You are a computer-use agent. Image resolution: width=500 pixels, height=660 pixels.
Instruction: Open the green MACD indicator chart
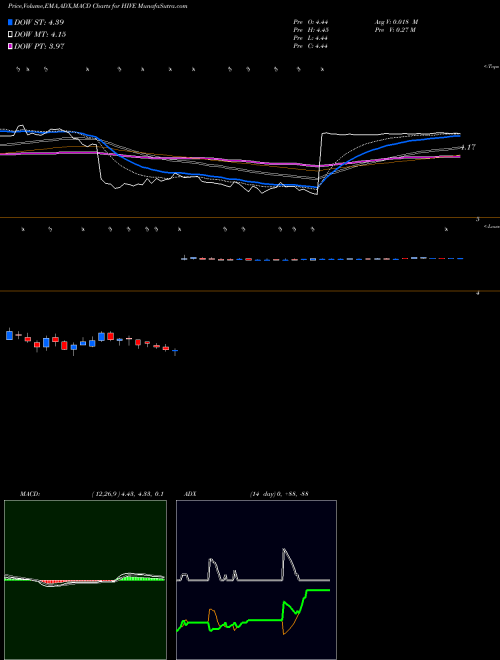tap(85, 580)
